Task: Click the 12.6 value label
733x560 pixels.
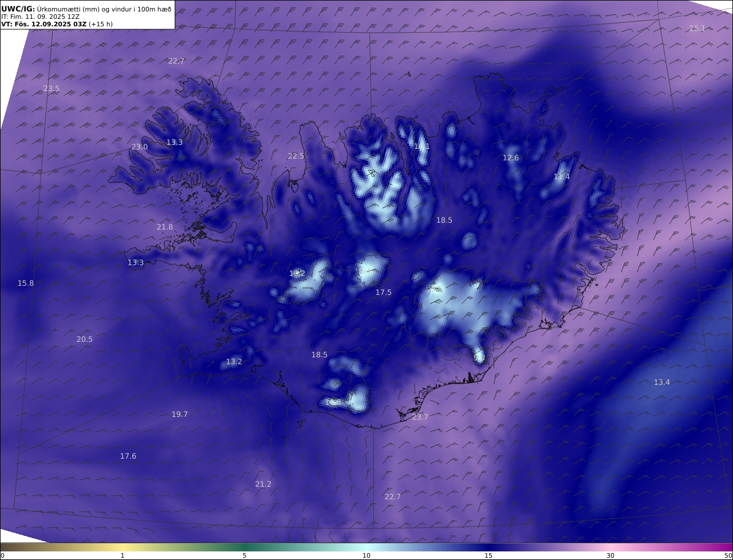Action: click(x=510, y=157)
